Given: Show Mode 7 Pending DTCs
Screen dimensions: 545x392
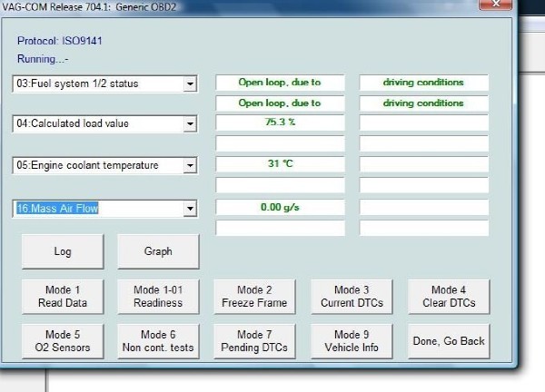Looking at the screenshot, I should pyautogui.click(x=254, y=341).
